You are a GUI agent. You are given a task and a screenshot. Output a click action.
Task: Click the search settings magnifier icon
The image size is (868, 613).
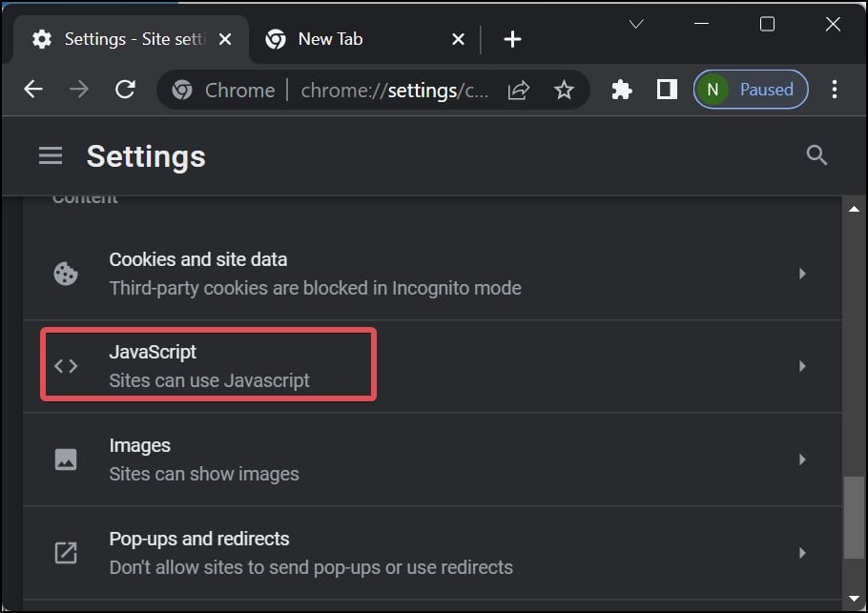[x=816, y=155]
